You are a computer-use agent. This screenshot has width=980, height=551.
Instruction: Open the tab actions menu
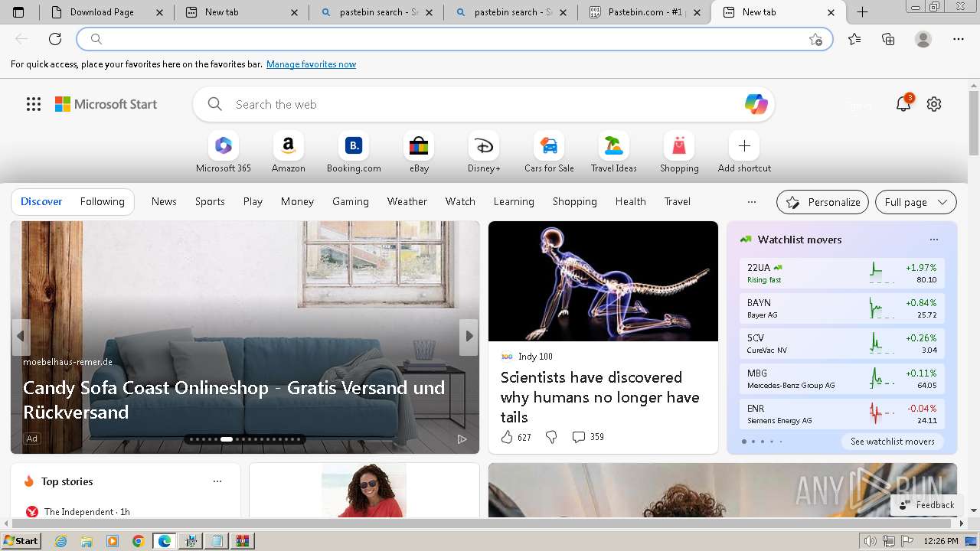[x=18, y=12]
